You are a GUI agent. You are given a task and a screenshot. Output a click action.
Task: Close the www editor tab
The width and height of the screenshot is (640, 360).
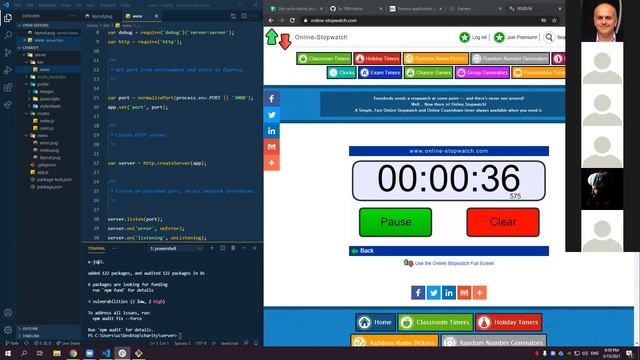[x=156, y=16]
